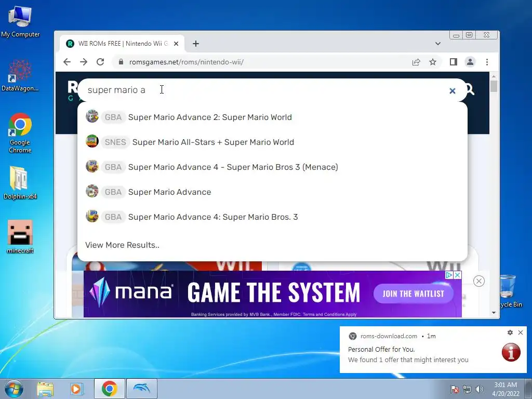Open notification settings gear icon
Screen dimensions: 532x399
coord(510,332)
